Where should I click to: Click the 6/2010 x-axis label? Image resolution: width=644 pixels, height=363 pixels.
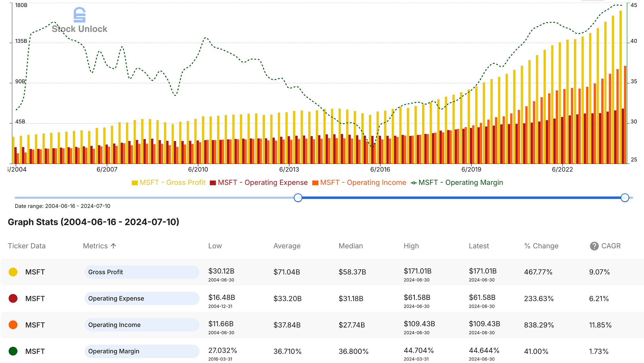(x=198, y=169)
